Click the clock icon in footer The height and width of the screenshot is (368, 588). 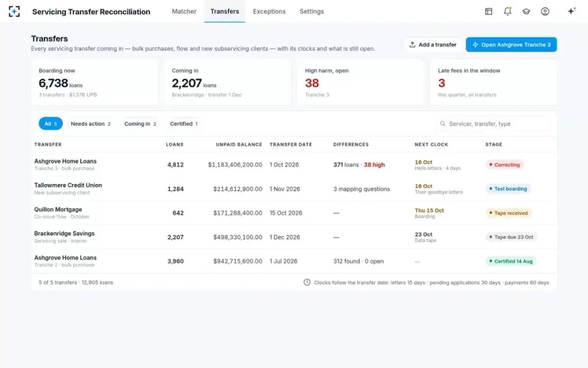click(x=307, y=282)
